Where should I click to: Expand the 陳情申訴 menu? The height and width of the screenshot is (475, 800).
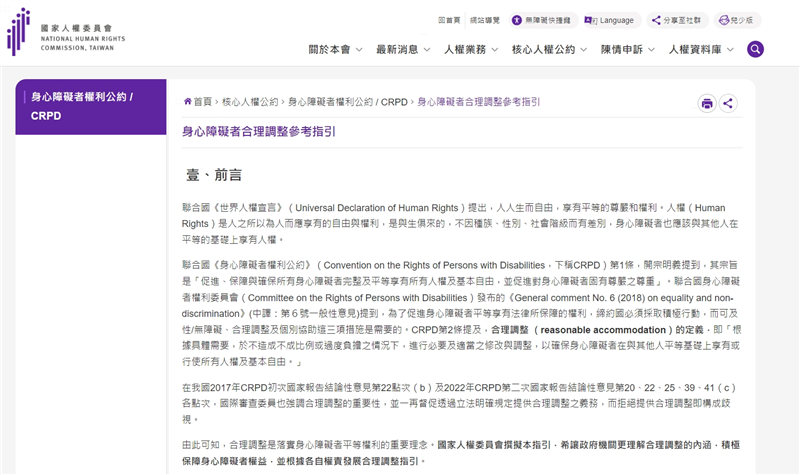(628, 49)
